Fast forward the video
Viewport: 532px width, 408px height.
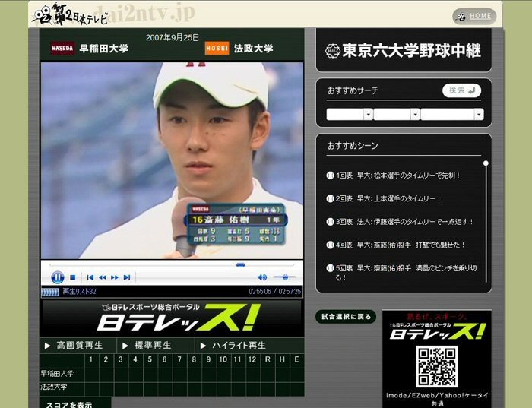[x=114, y=277]
